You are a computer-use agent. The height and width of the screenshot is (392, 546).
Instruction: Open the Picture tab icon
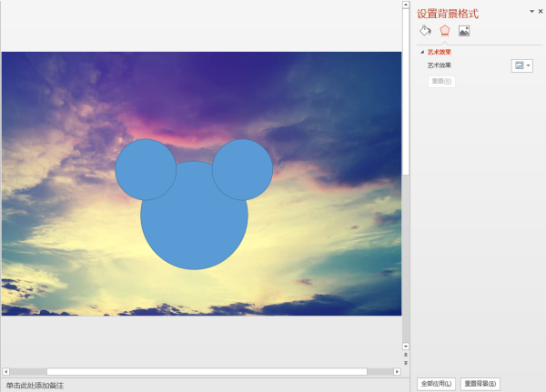point(464,31)
